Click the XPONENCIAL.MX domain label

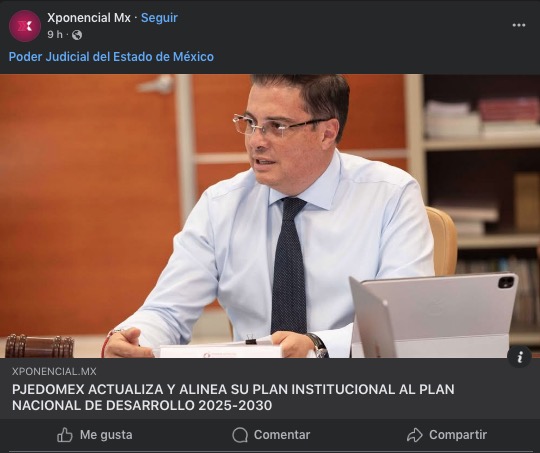click(54, 371)
